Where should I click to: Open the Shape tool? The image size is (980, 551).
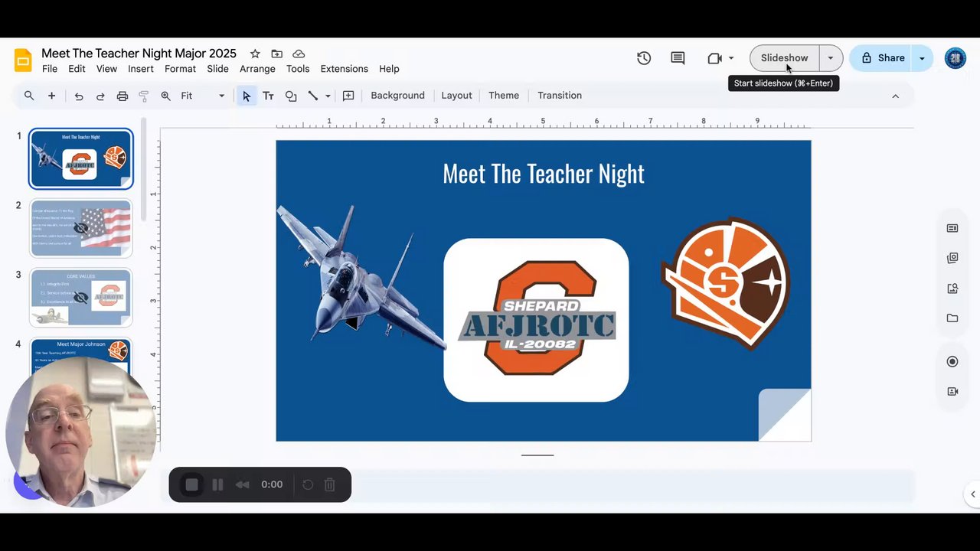pos(291,96)
